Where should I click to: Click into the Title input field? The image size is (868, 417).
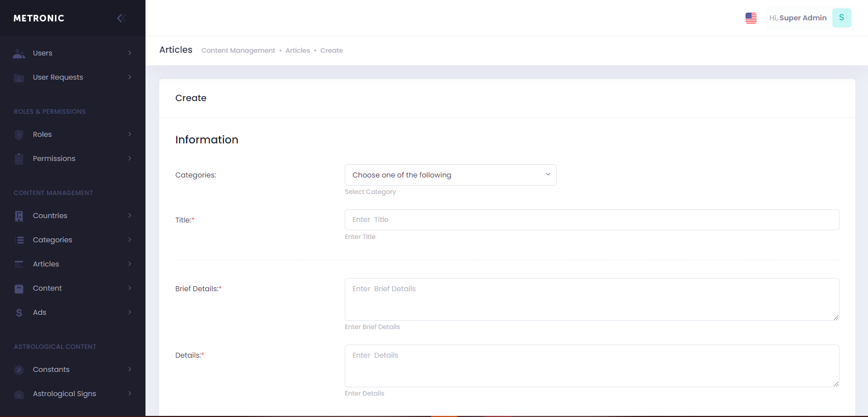coord(591,220)
